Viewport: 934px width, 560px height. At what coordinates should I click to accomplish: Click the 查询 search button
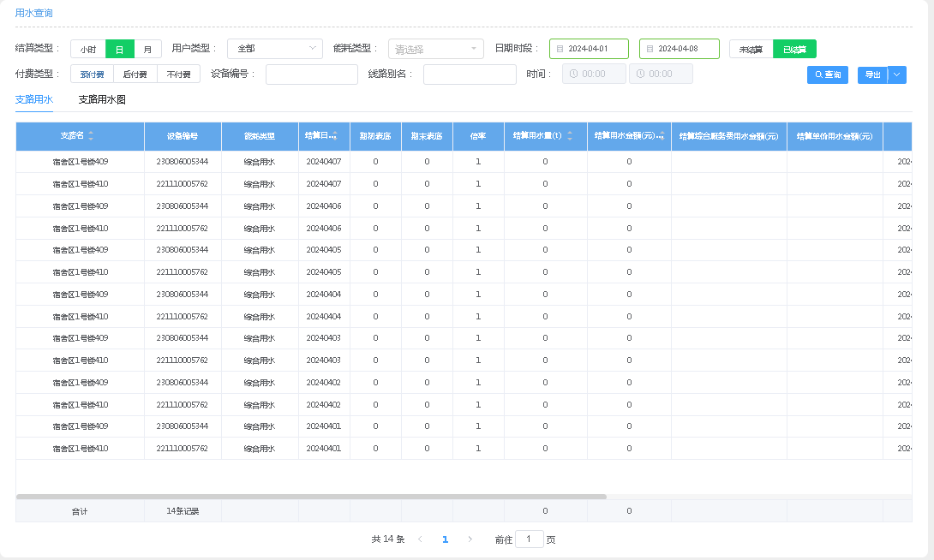click(x=828, y=75)
